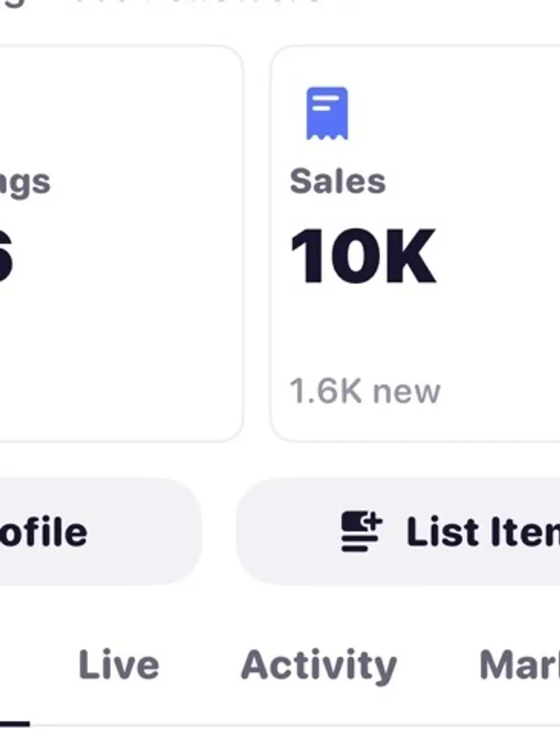Tap Sales card blank space right of 10K

500,258
